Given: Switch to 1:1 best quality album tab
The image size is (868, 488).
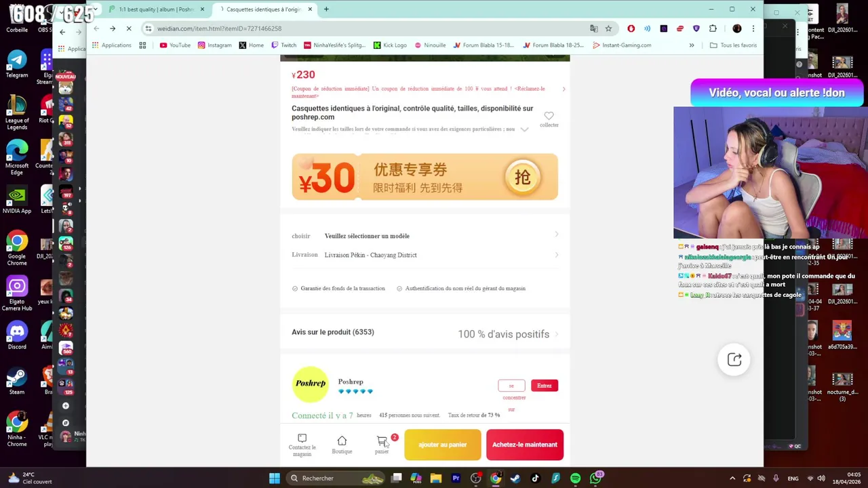Looking at the screenshot, I should tap(157, 9).
